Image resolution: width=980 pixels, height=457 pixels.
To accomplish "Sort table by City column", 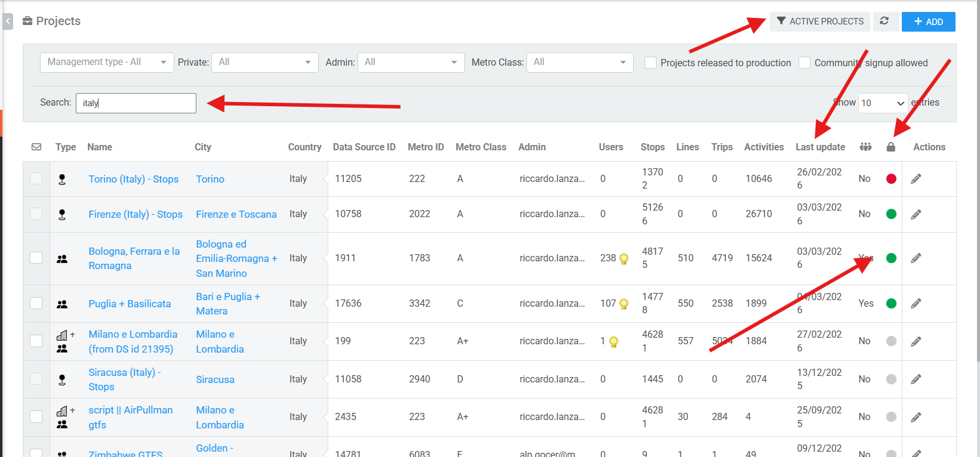I will click(203, 147).
